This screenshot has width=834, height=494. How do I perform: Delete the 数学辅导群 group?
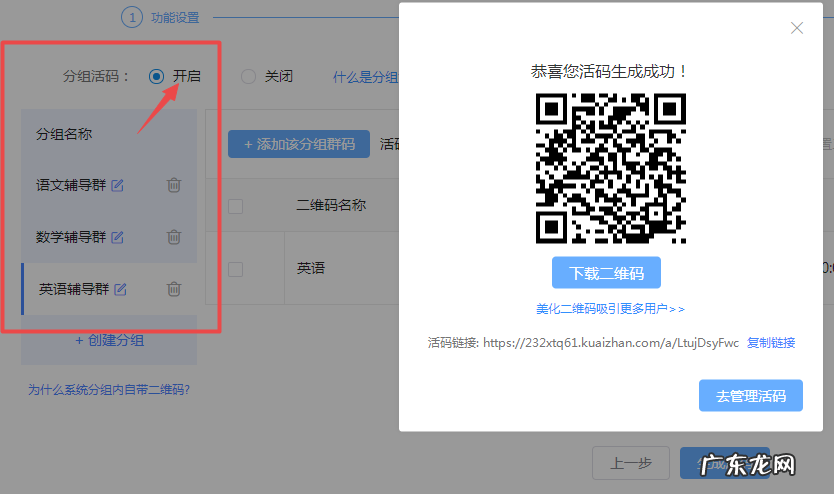tap(174, 237)
